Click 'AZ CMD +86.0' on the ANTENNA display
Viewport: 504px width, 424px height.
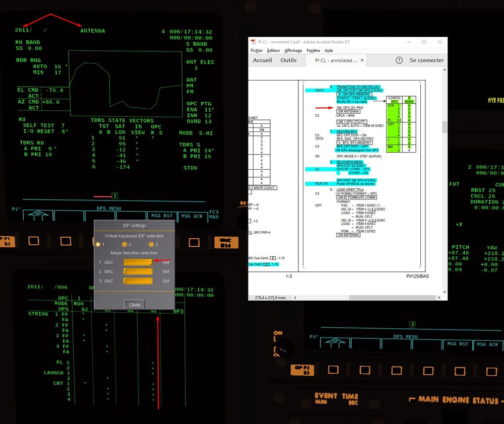(x=39, y=102)
